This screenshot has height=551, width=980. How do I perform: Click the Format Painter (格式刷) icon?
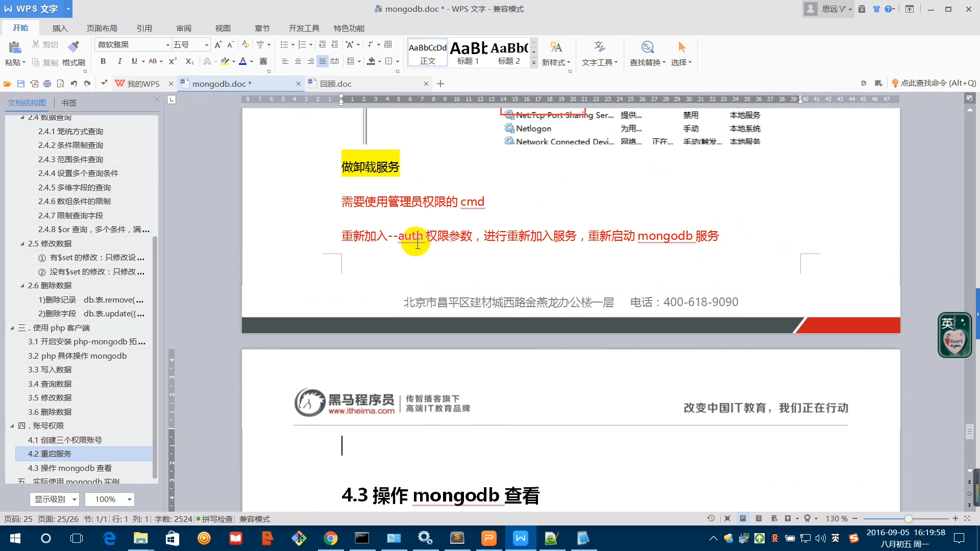point(73,47)
